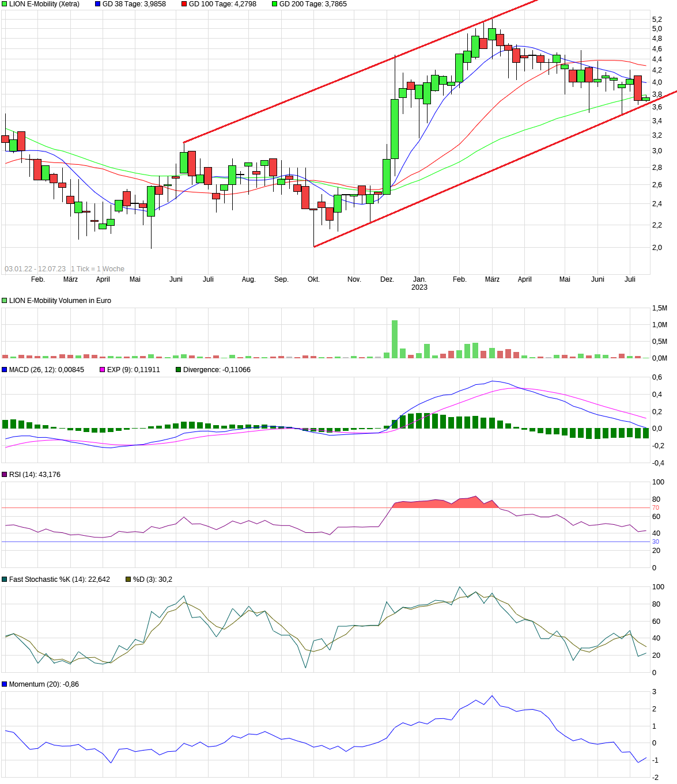The height and width of the screenshot is (784, 677).
Task: Click the '1 Tick = 1 Woche' note
Action: tap(97, 269)
